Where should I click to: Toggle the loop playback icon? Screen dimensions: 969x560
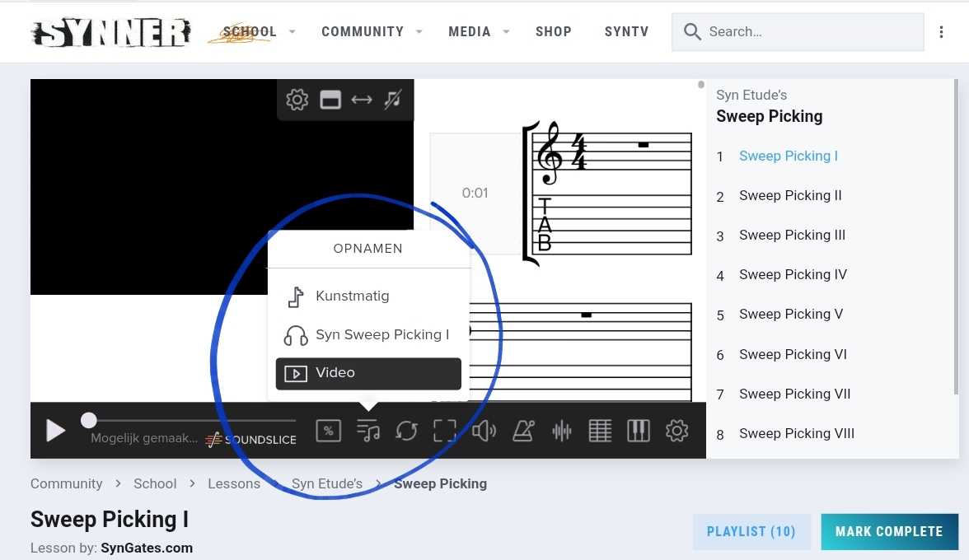(x=406, y=430)
